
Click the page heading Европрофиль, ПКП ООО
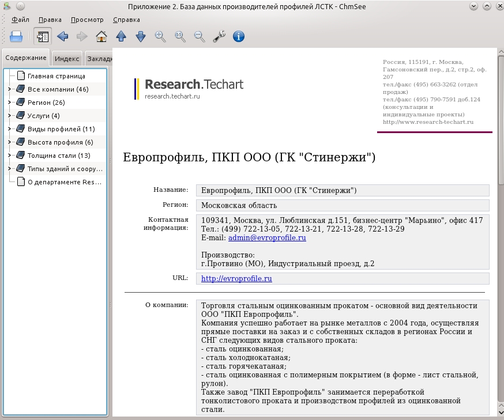(x=249, y=157)
